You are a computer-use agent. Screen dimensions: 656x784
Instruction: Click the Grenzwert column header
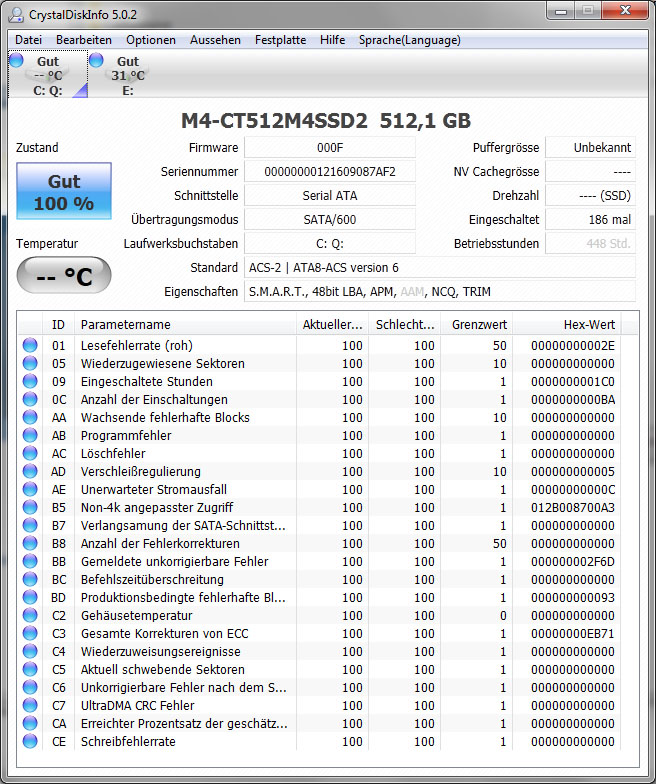coord(476,324)
